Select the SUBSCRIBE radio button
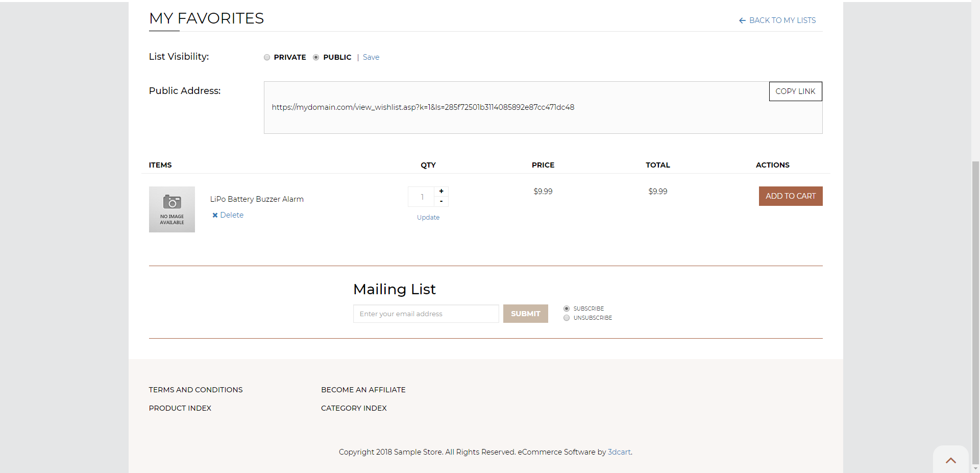This screenshot has width=980, height=473. (567, 309)
